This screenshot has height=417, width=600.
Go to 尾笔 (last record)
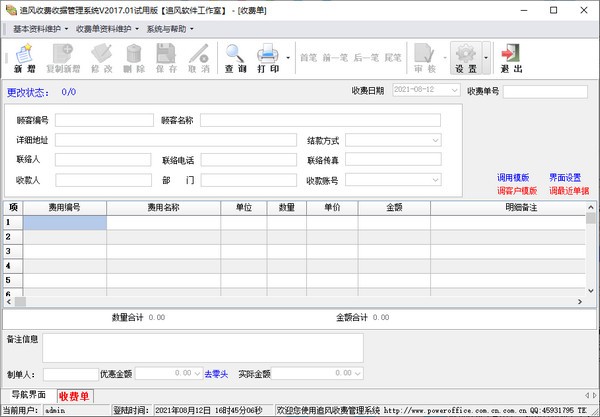click(x=393, y=58)
